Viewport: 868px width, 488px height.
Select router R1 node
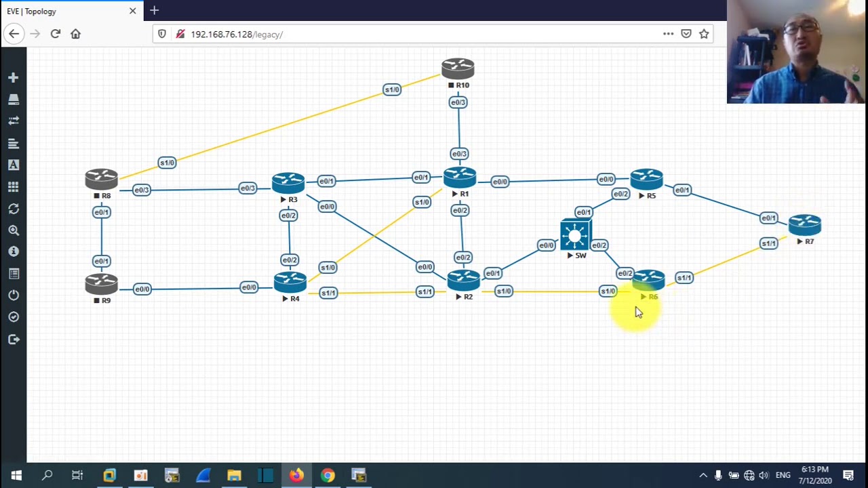click(x=460, y=178)
